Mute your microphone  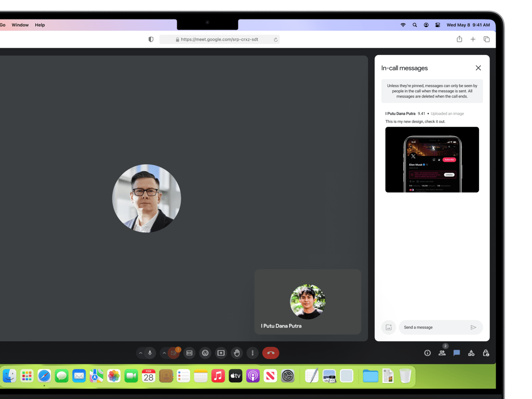150,353
